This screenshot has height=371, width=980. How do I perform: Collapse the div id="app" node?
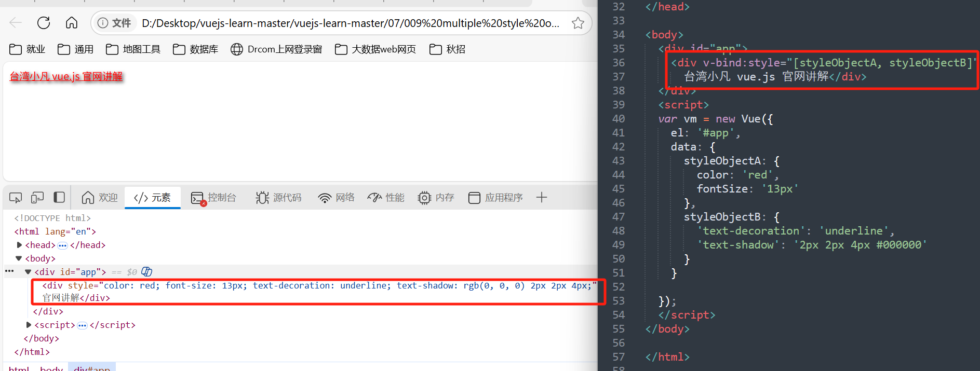[x=28, y=272]
